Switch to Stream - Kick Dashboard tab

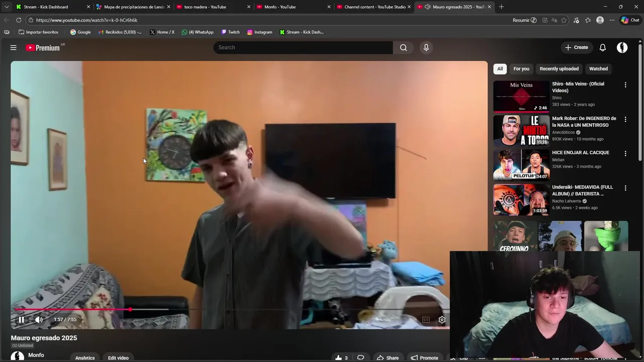[x=52, y=7]
